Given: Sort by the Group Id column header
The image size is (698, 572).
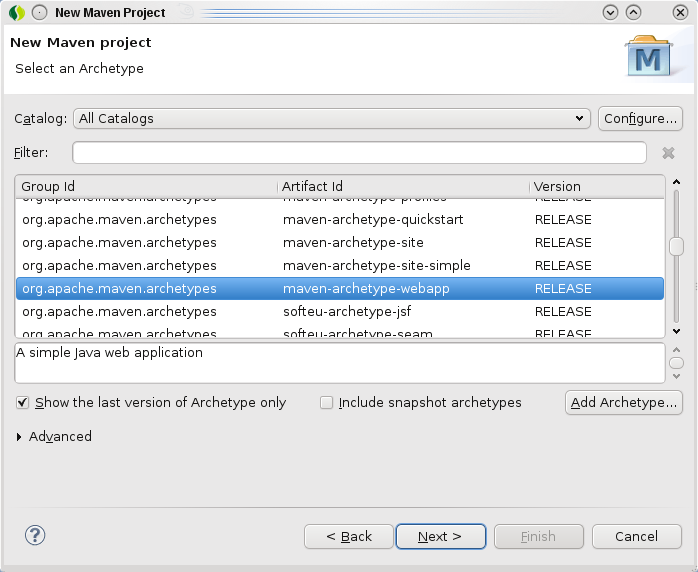Looking at the screenshot, I should tap(146, 187).
